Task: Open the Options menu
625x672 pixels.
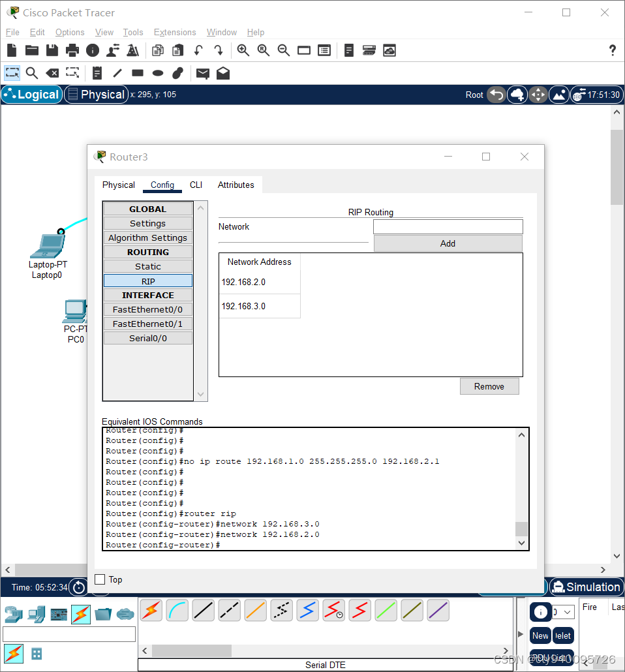Action: click(70, 32)
